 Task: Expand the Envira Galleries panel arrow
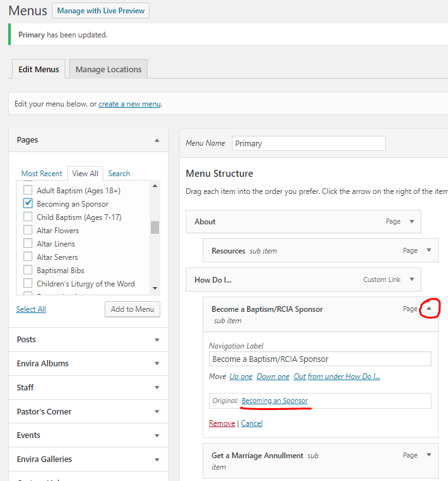click(x=157, y=459)
